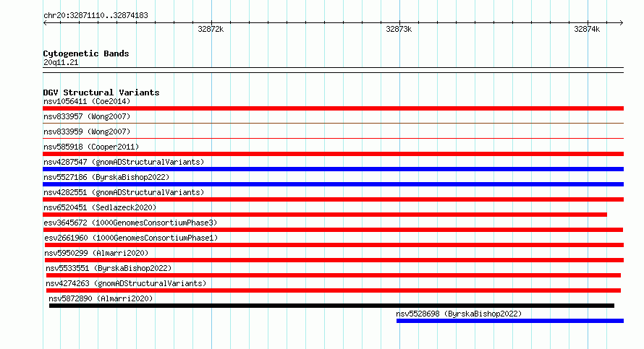The width and height of the screenshot is (644, 349).
Task: Open nsv5528698 (ByrskaBishop2022) label
Action: point(459,314)
